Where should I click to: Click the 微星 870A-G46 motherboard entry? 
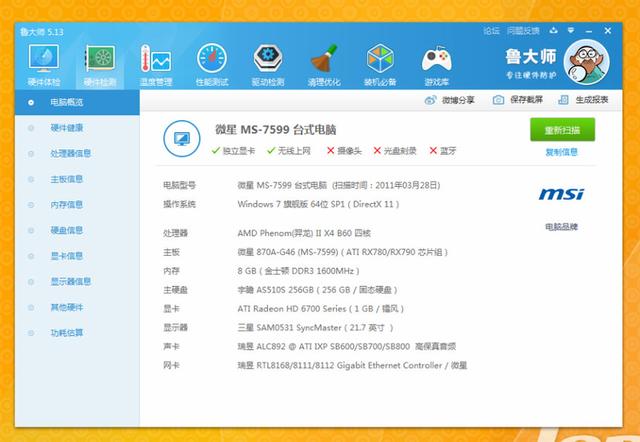click(x=343, y=252)
